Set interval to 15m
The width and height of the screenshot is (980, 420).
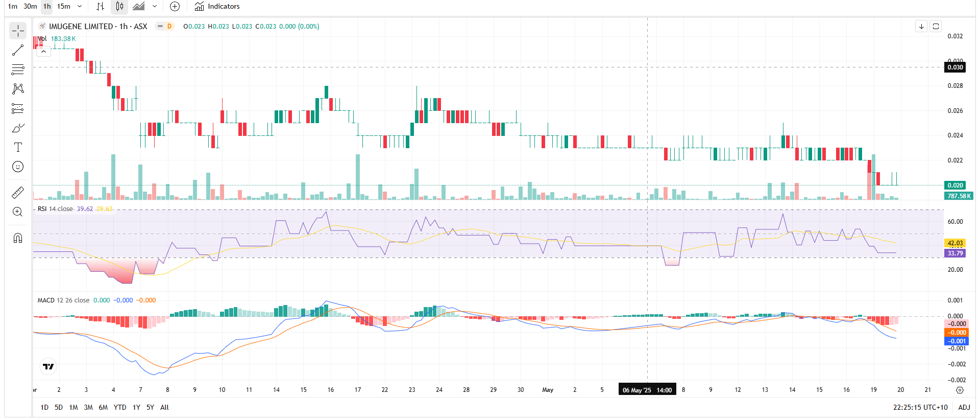tap(64, 6)
